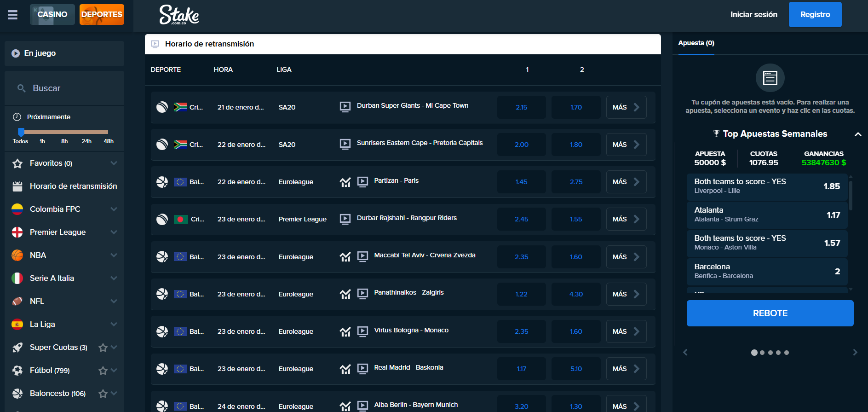Click the Super Cuotas rocket icon
The height and width of the screenshot is (412, 868).
click(17, 348)
